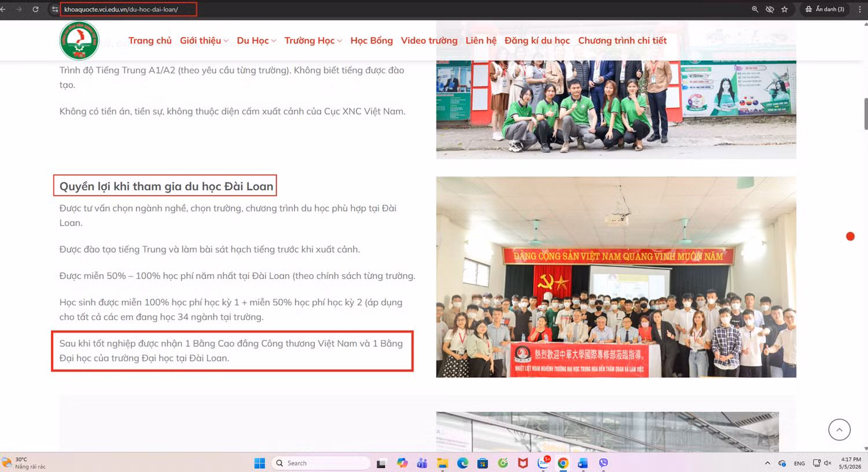Viewport: 868px width, 472px height.
Task: Switch to Google Chrome in the taskbar
Action: (563, 463)
